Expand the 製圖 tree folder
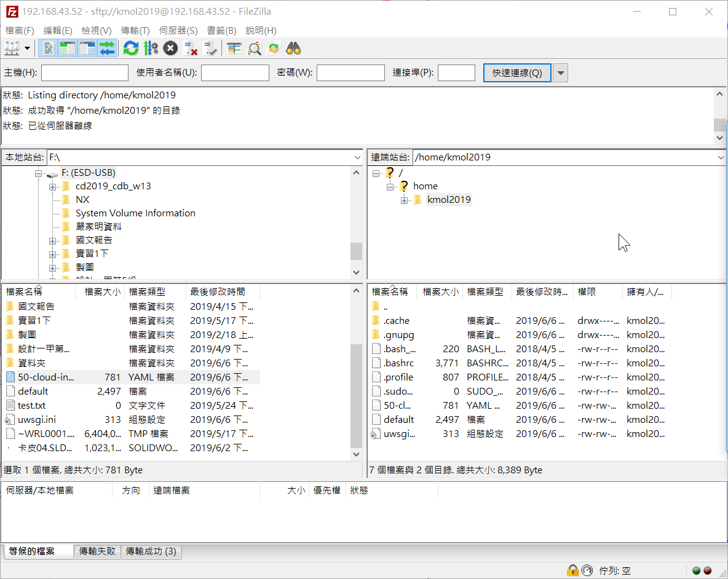This screenshot has height=579, width=728. [52, 268]
